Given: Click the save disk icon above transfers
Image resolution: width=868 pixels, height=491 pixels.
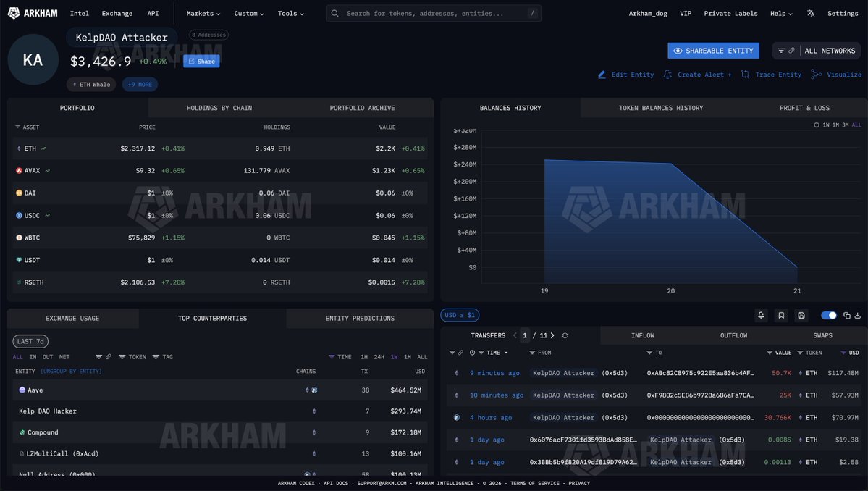Looking at the screenshot, I should pyautogui.click(x=801, y=315).
